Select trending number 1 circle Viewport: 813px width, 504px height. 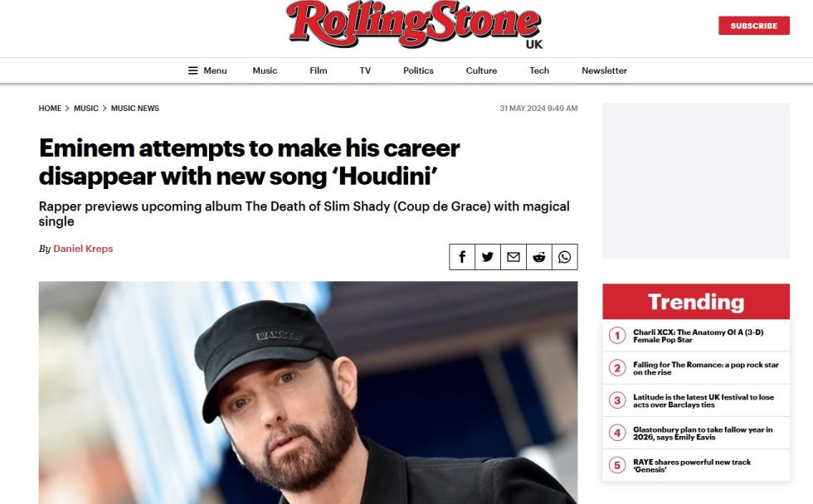click(x=617, y=336)
